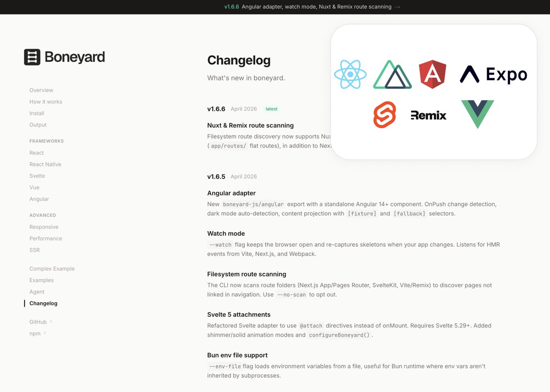Screen dimensions: 550x392
Task: Click the 'Svelte 5 attachments' heading
Action: click(239, 315)
